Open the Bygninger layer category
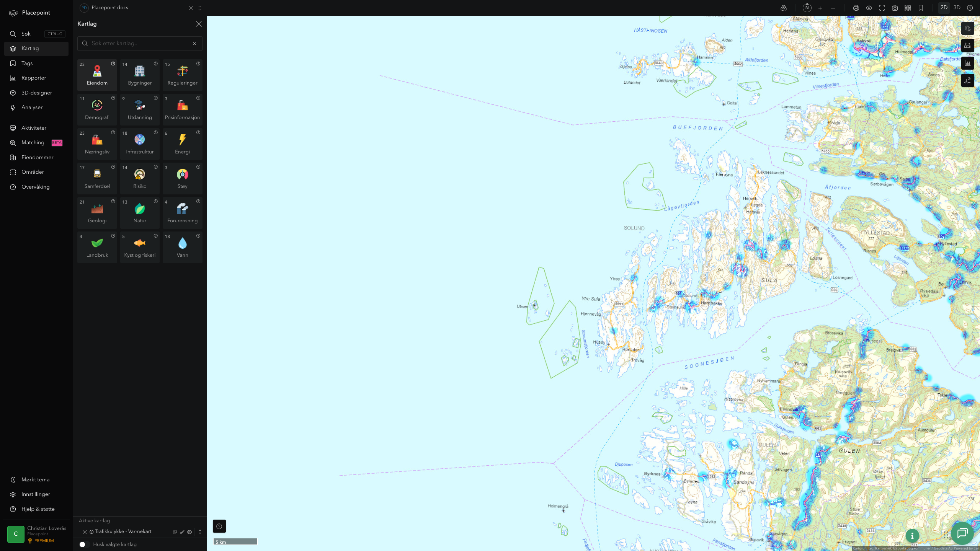The image size is (980, 551). click(140, 75)
